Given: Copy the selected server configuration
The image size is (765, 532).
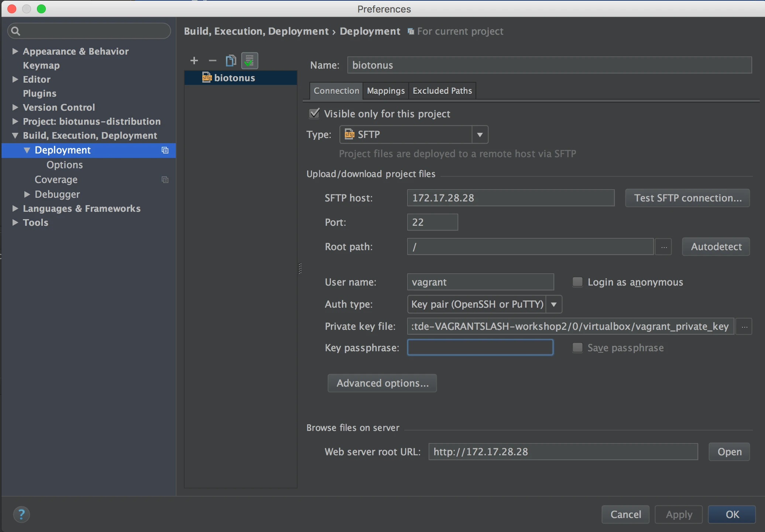Looking at the screenshot, I should (x=231, y=61).
